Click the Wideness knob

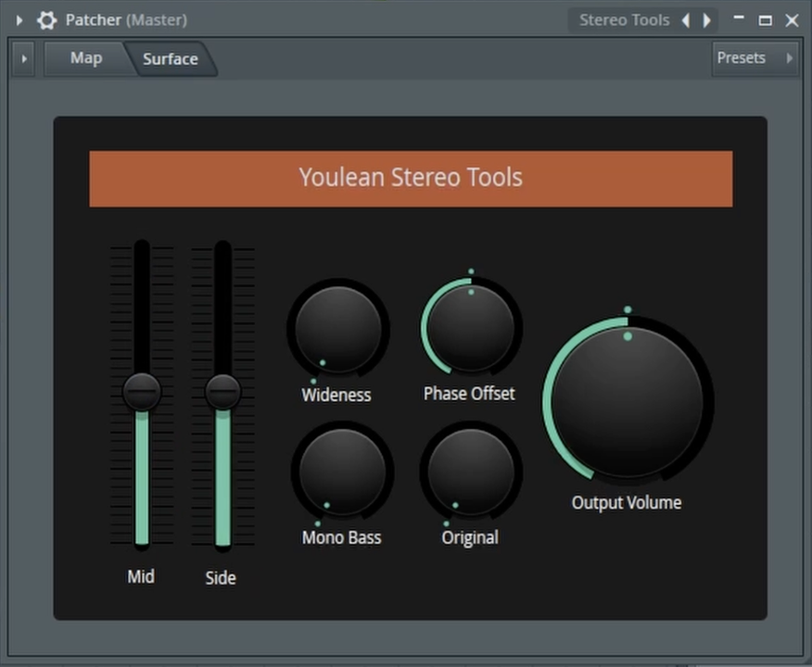coord(337,329)
